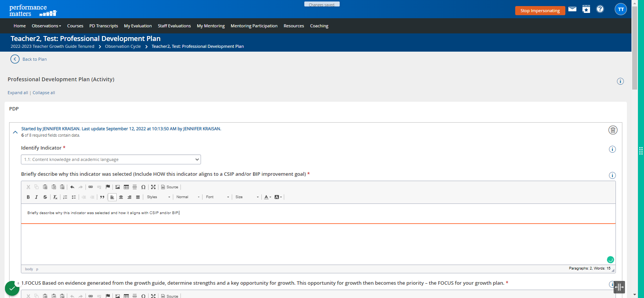The image size is (644, 298).
Task: Insert a link in first editor
Action: 90,187
